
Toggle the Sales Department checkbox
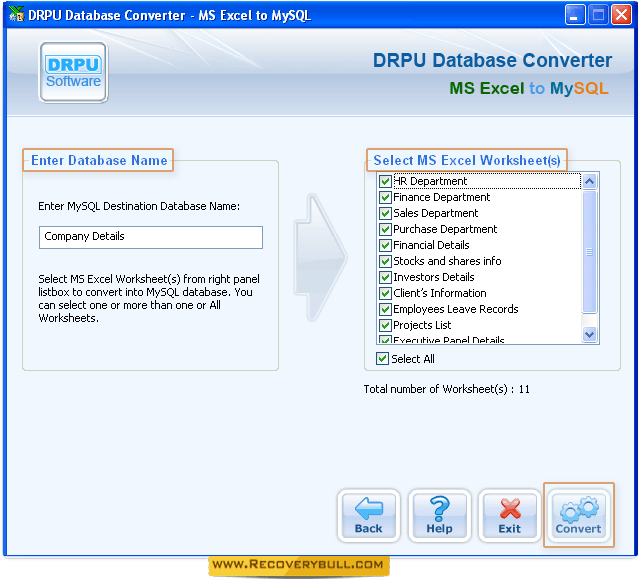point(385,213)
